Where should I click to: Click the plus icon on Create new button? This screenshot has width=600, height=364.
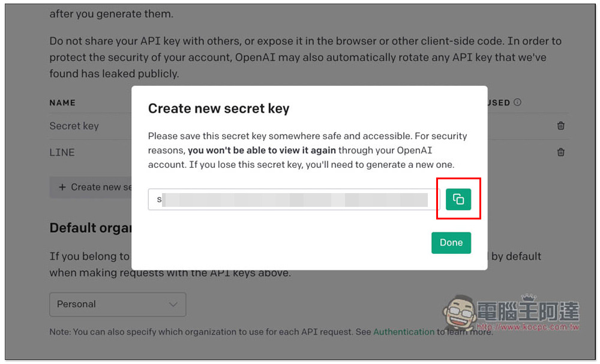pos(62,187)
